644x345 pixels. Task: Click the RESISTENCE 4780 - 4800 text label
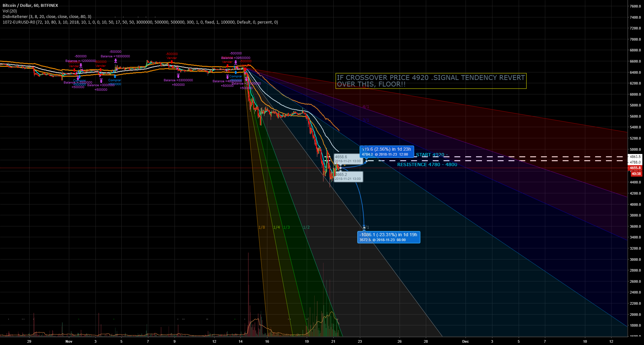coord(426,164)
